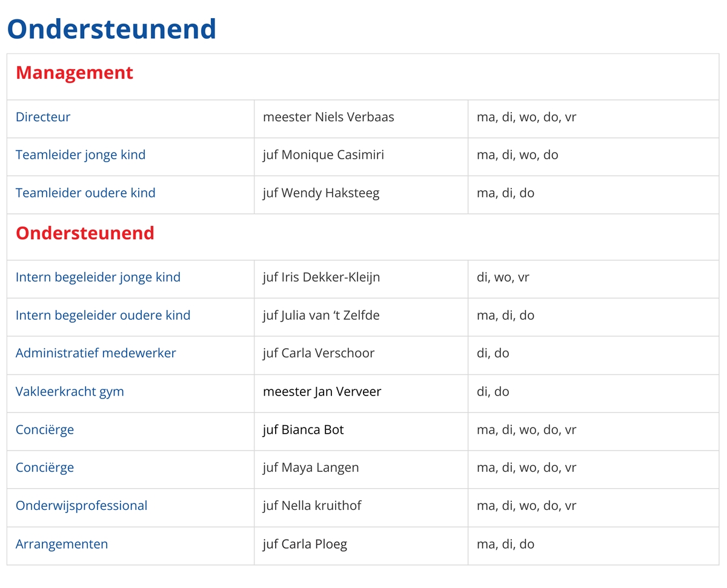Click the blue Ondersteunend page title
727x588 pixels.
coord(111,29)
